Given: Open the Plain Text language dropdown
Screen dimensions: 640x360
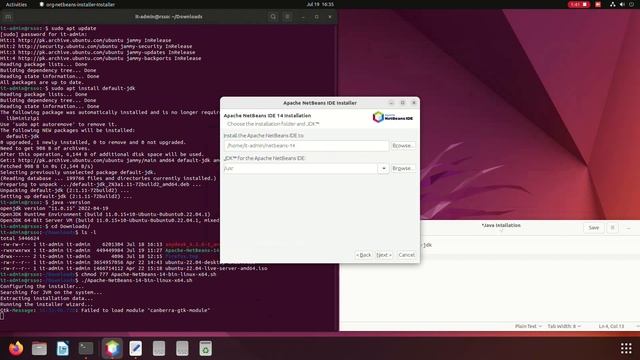Looking at the screenshot, I should pos(528,326).
